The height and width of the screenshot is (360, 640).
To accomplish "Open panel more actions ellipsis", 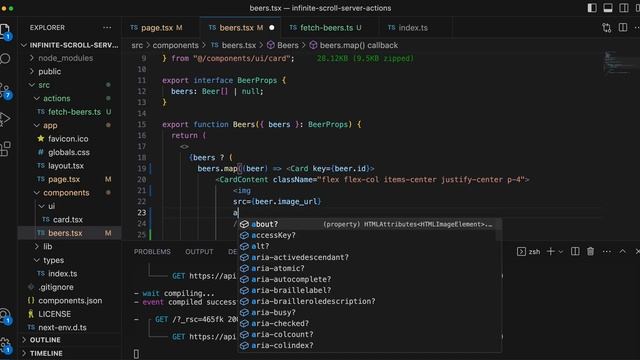I will [607, 251].
